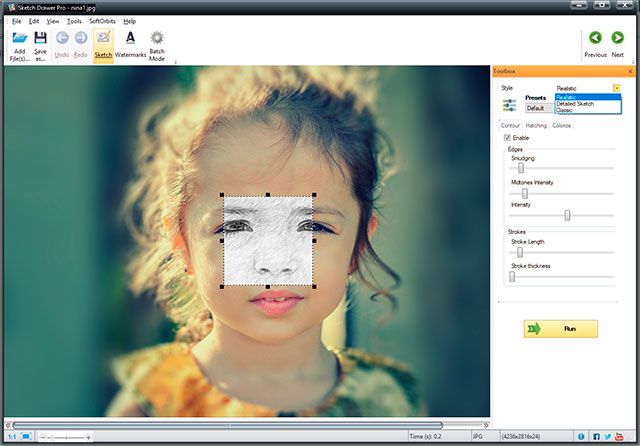Open the Tools menu
The height and width of the screenshot is (446, 640).
click(74, 21)
